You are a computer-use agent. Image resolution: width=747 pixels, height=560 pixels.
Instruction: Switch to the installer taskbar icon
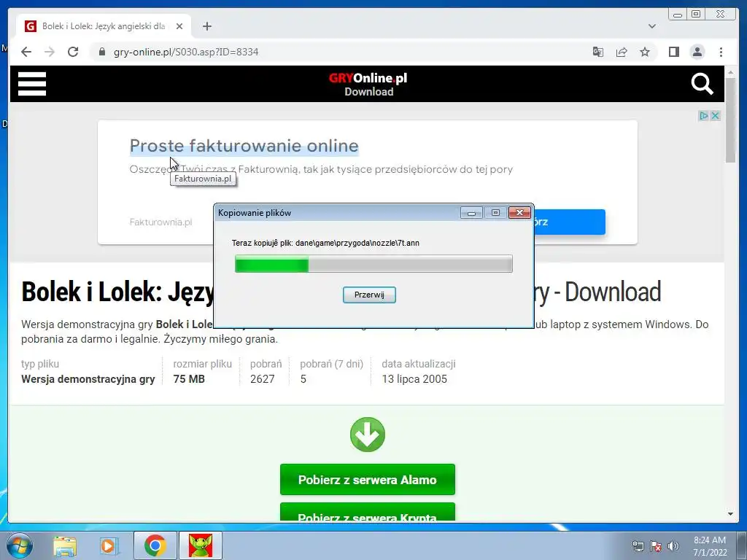tap(201, 545)
